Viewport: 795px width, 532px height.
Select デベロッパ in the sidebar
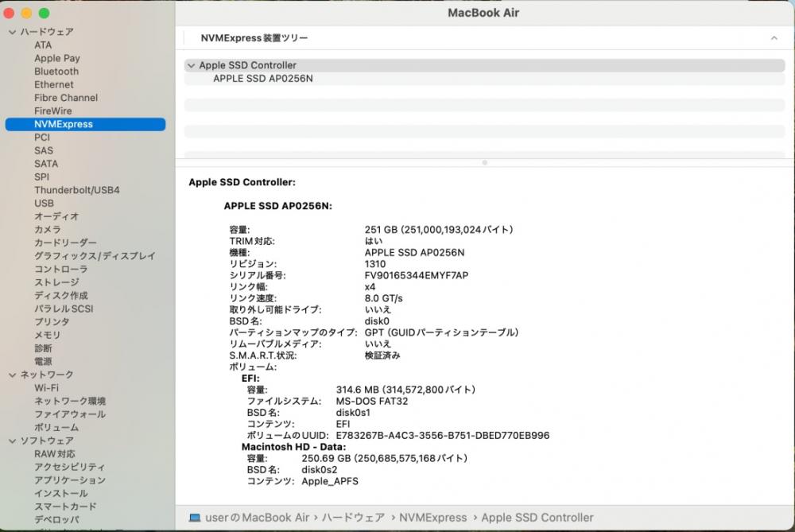56,520
